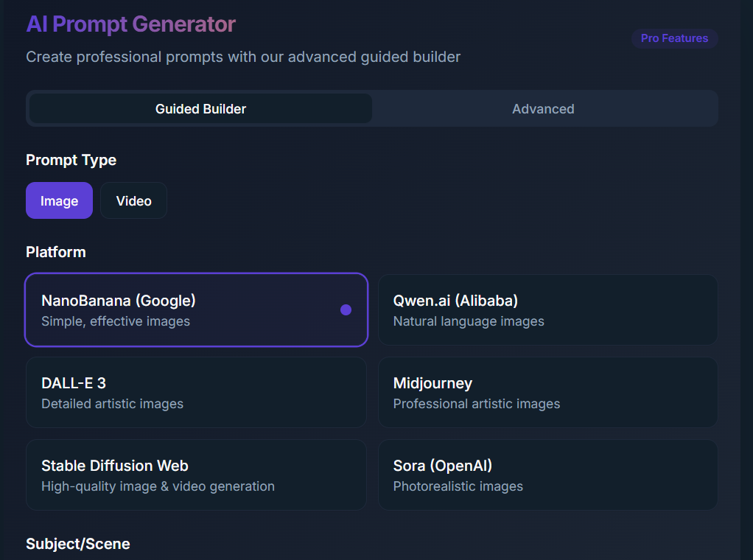Select the Guided Builder tab

click(x=200, y=108)
